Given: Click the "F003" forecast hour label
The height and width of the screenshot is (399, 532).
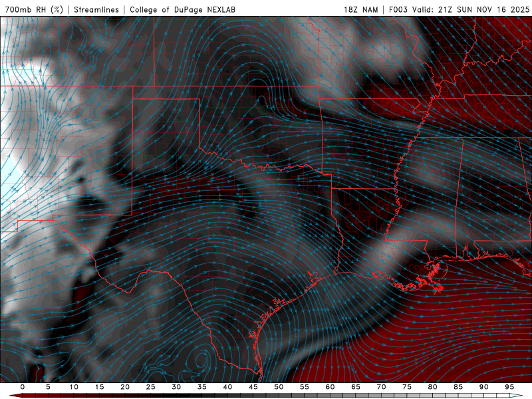Looking at the screenshot, I should 398,9.
